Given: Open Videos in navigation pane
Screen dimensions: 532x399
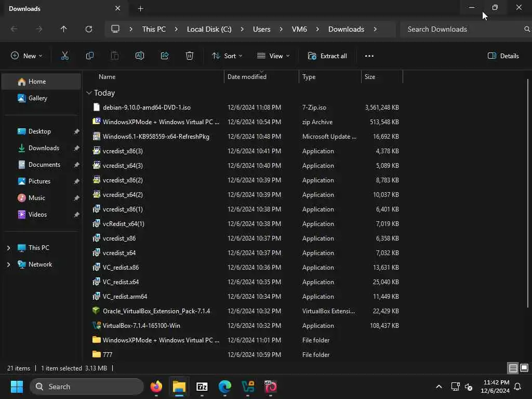Looking at the screenshot, I should [x=41, y=215].
